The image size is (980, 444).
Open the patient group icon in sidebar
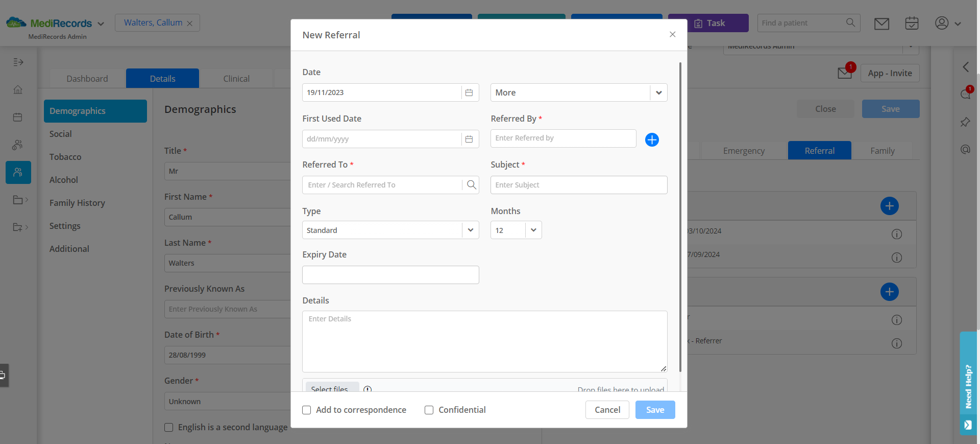coord(18,145)
